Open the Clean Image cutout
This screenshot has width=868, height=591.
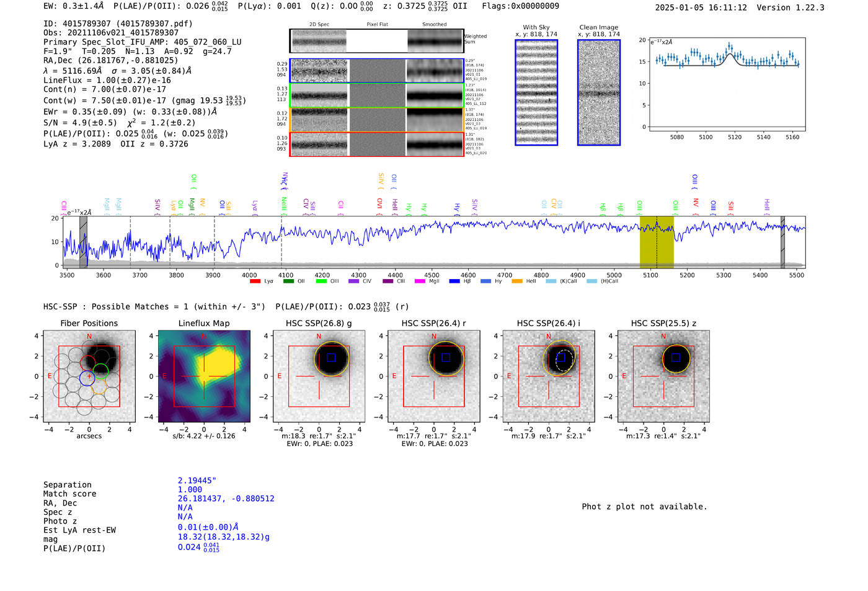599,92
